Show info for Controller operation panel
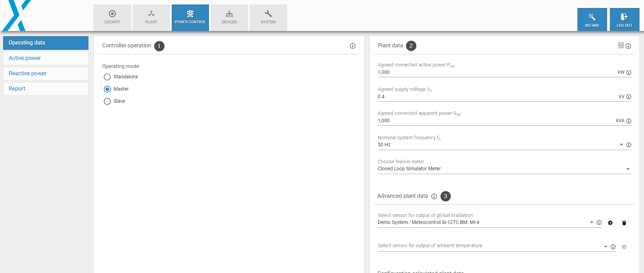 (x=352, y=46)
